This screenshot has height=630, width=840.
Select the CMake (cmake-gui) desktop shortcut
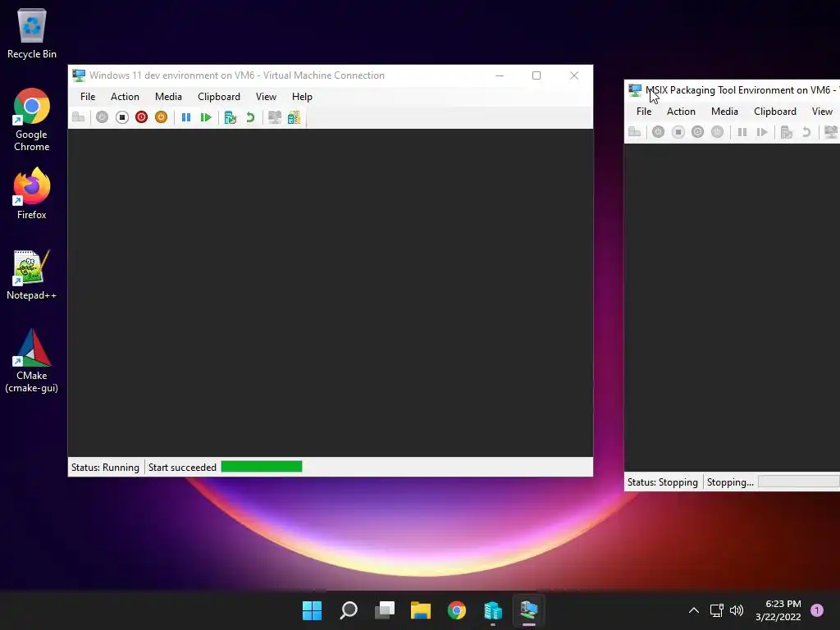point(32,361)
